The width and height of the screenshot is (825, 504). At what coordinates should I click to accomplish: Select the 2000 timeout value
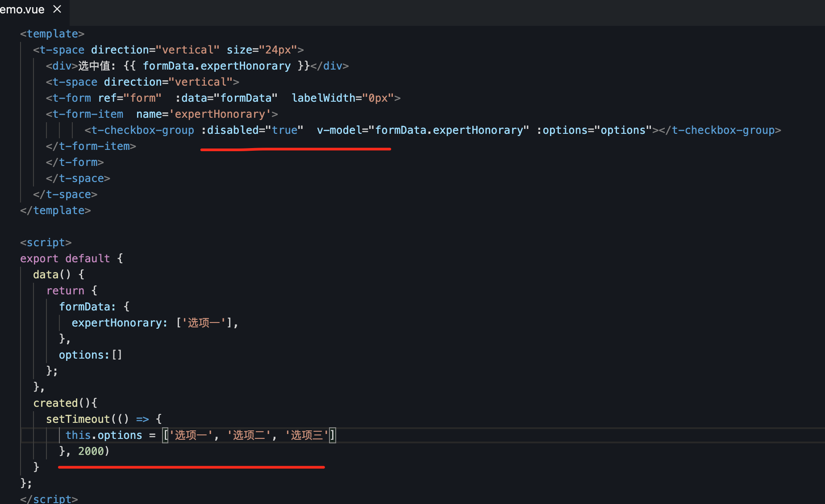tap(92, 451)
